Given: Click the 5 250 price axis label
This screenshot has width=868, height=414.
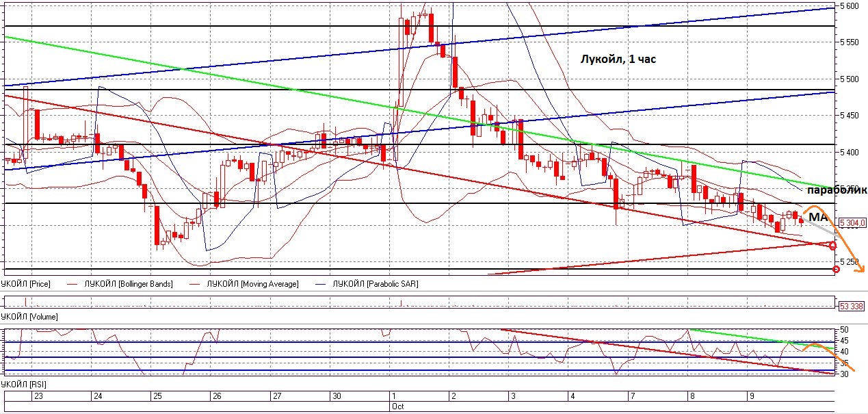Looking at the screenshot, I should pos(850,262).
